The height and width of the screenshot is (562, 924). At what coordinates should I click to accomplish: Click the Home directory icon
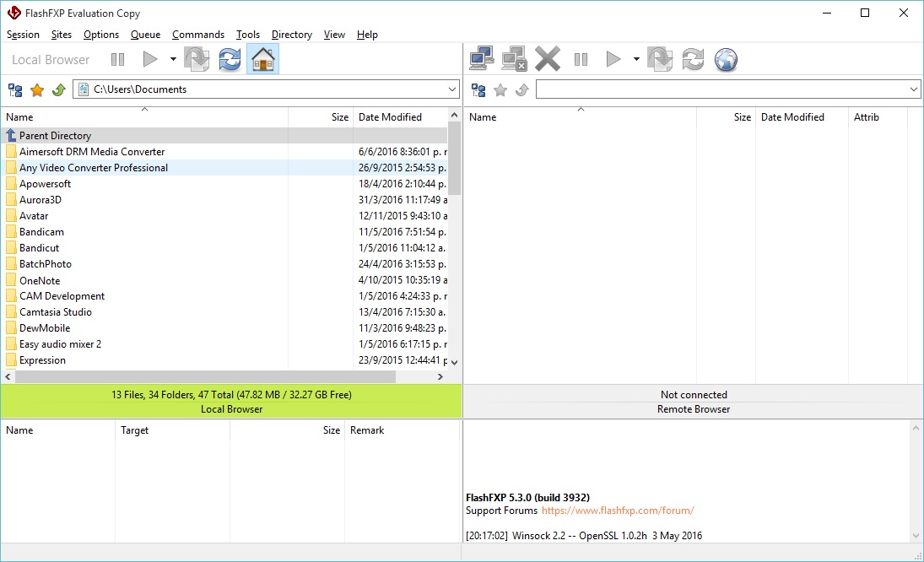pyautogui.click(x=262, y=59)
